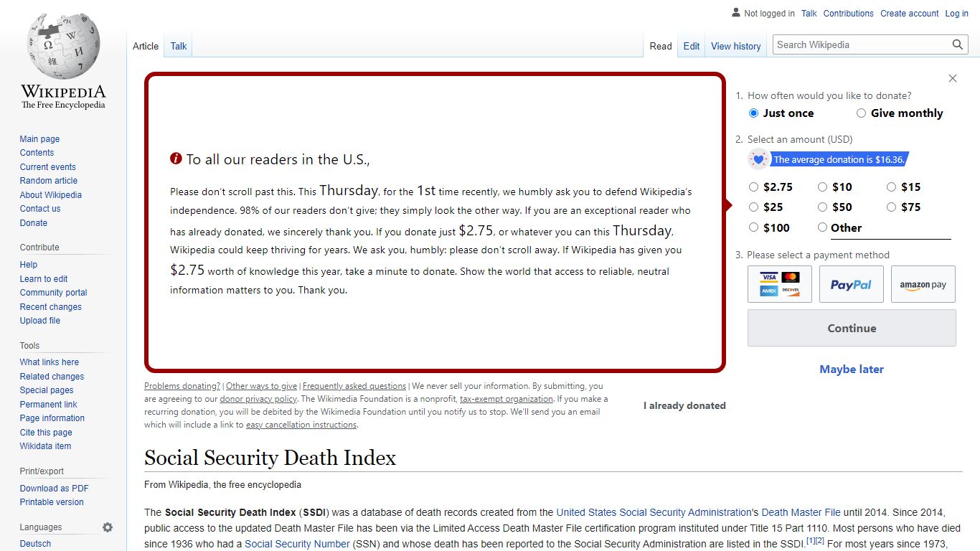The image size is (980, 551).
Task: Click I already donated
Action: pyautogui.click(x=684, y=405)
